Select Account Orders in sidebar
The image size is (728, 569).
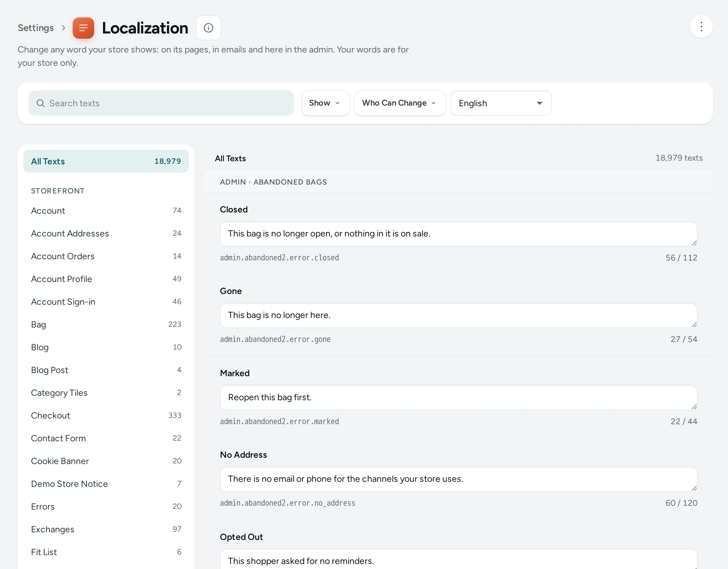pyautogui.click(x=106, y=256)
